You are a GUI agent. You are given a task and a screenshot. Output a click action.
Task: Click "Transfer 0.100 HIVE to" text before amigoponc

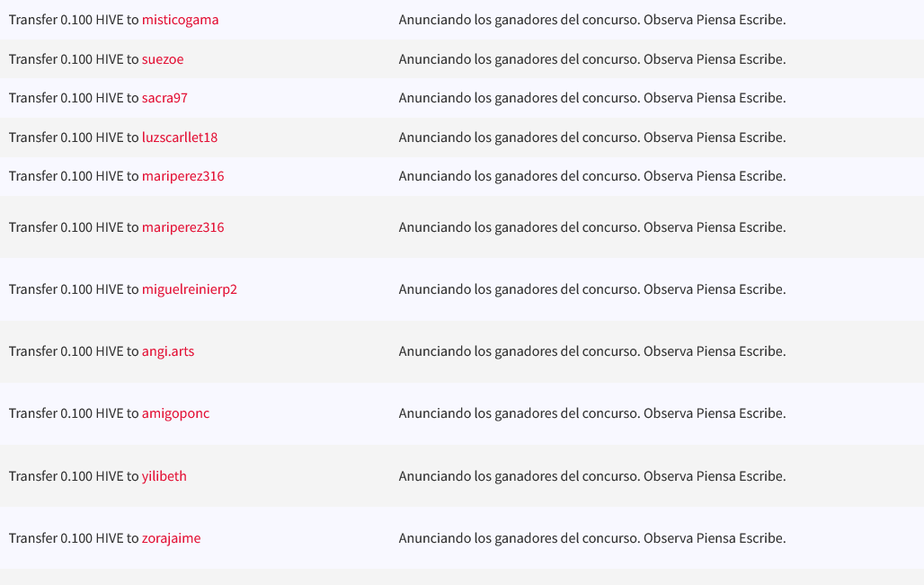click(x=74, y=413)
